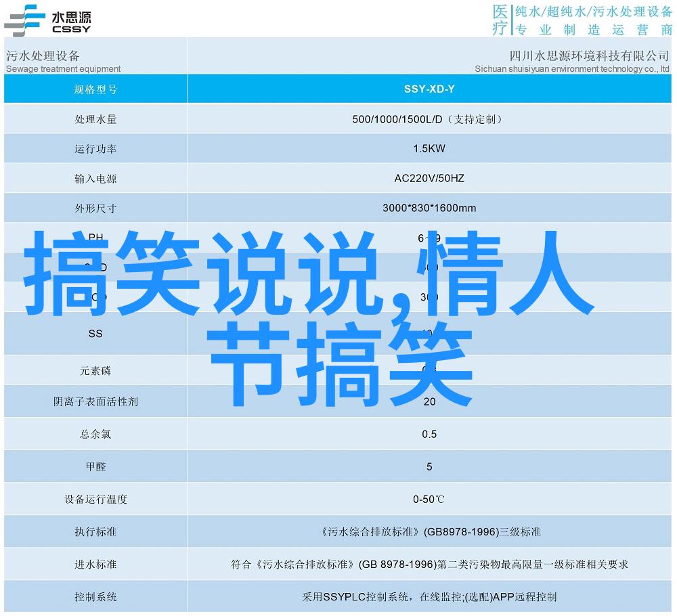Click the 输入电源 row label
This screenshot has height=616, width=677.
[x=95, y=179]
